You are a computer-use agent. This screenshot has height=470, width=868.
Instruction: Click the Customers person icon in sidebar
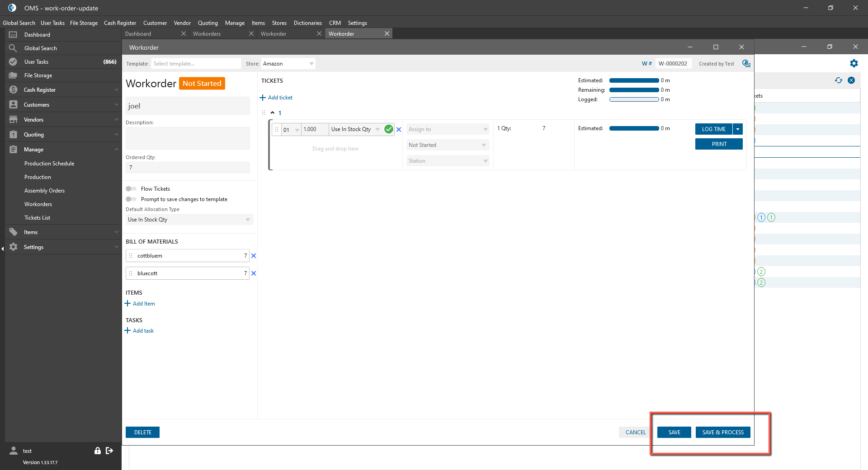click(13, 105)
